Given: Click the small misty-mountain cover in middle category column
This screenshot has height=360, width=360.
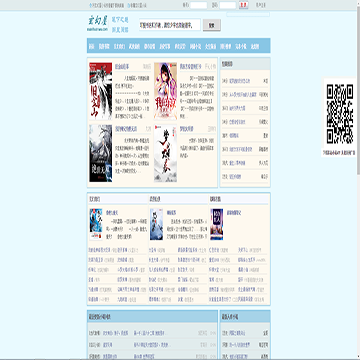Looking at the screenshot, I should 156,224.
